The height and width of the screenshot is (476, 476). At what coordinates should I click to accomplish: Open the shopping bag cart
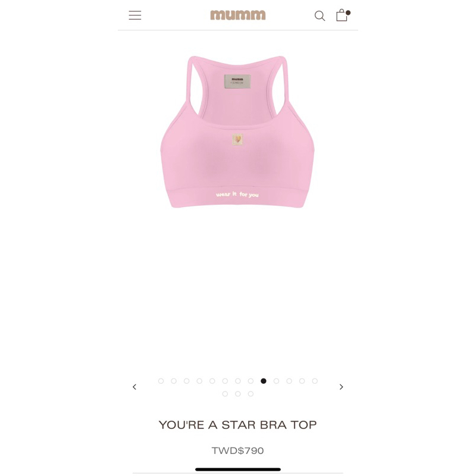point(343,15)
